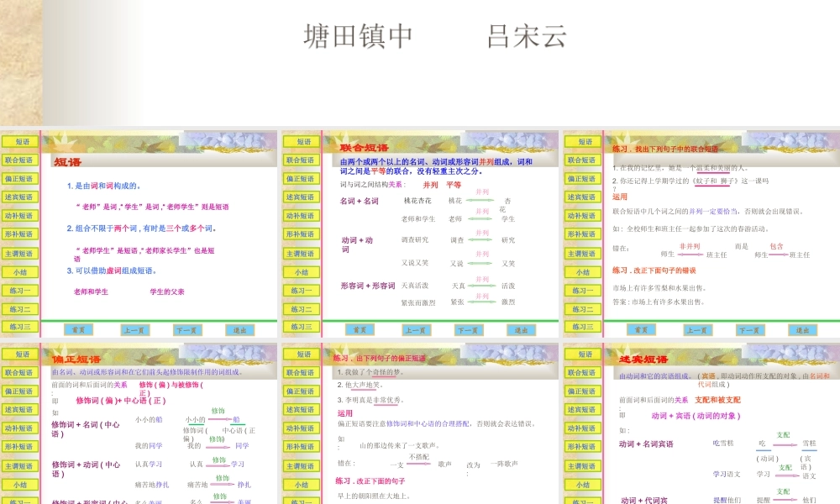Click 偏正短语 sidebar button on the 短语 slide
Viewport: 840px width, 504px height.
20,179
